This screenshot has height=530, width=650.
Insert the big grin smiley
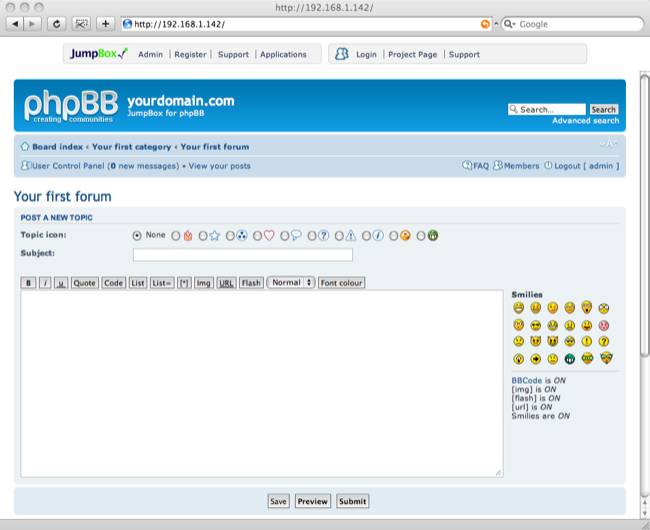pos(518,308)
